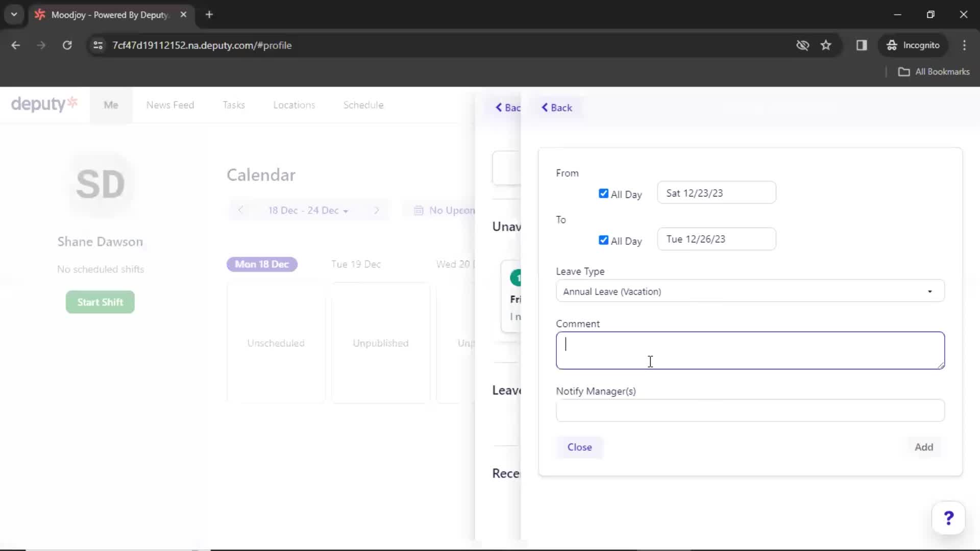Toggle All Day checkbox for From date
980x551 pixels.
[x=603, y=194]
